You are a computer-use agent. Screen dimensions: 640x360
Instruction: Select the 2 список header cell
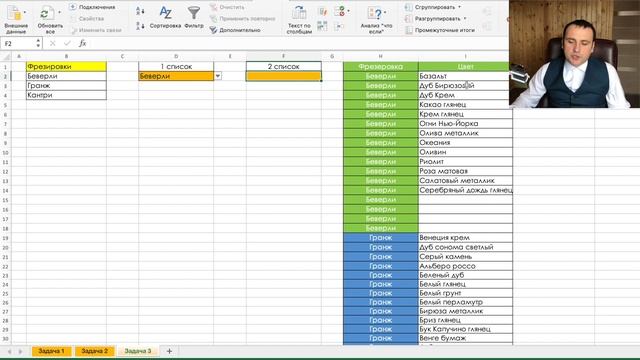click(x=284, y=66)
